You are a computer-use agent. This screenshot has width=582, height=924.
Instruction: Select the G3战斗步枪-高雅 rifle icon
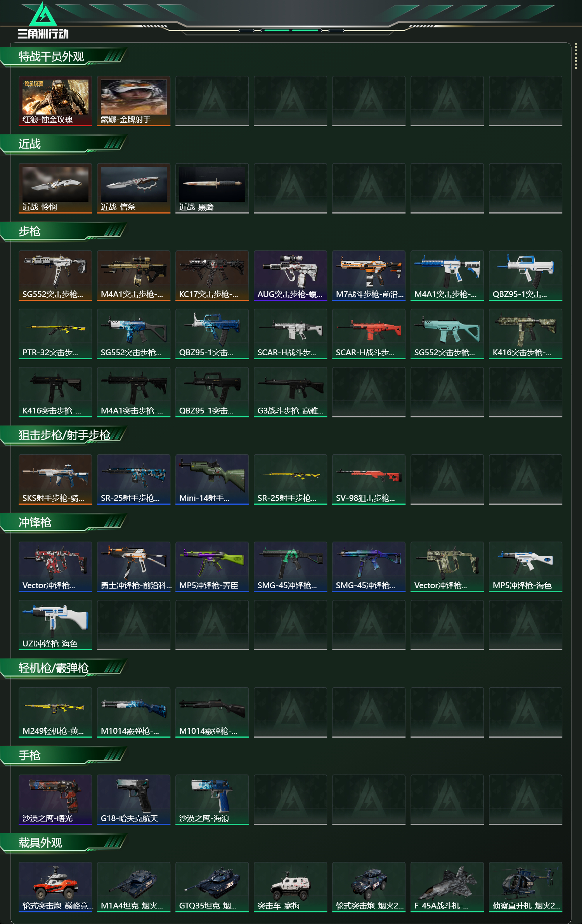291,392
